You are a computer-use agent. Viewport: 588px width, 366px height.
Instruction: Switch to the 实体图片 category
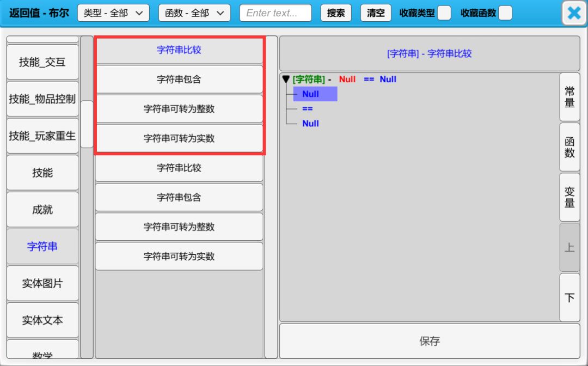(42, 284)
